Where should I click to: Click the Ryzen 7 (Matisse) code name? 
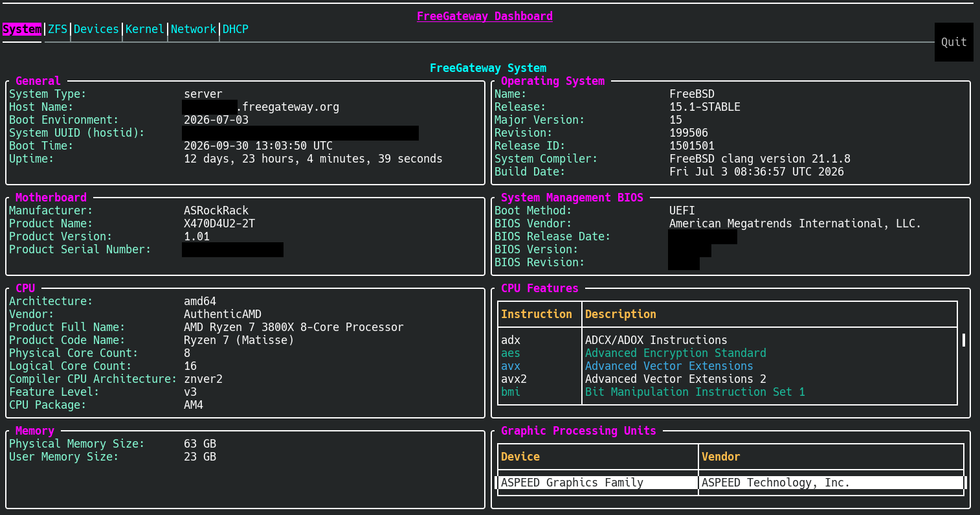coord(239,340)
